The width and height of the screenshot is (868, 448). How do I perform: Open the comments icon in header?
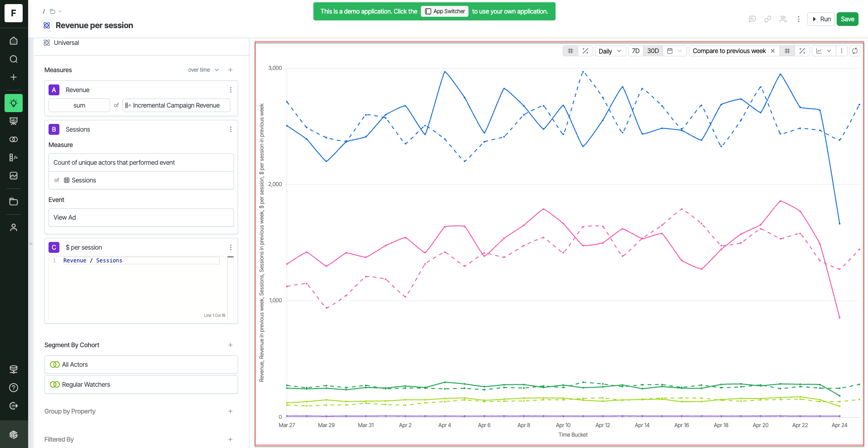(x=752, y=19)
